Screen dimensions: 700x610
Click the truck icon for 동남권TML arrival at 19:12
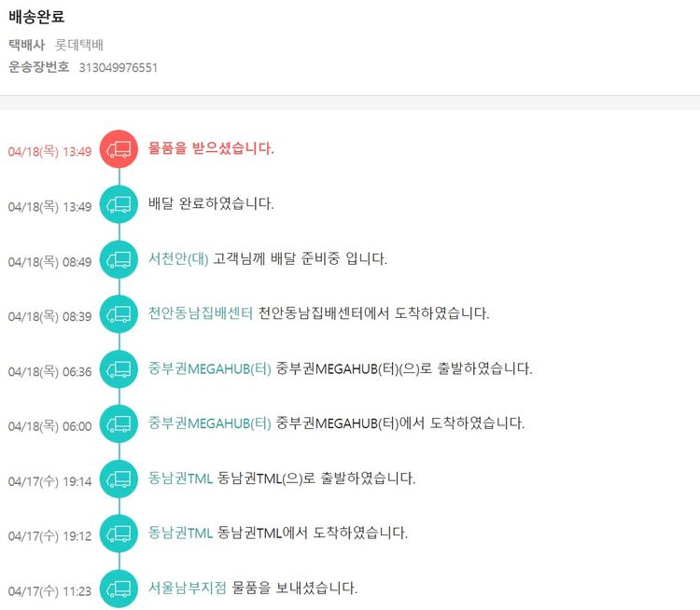coord(119,534)
